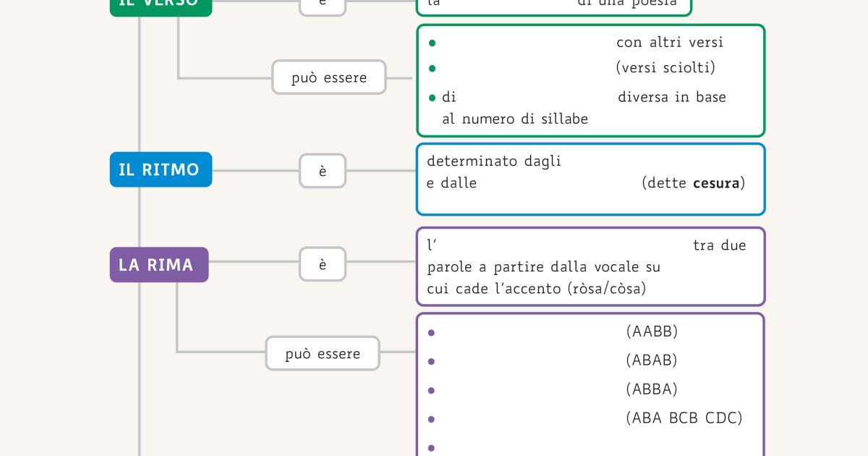868x456 pixels.
Task: Select the purple LA RIMA label
Action: pyautogui.click(x=158, y=265)
